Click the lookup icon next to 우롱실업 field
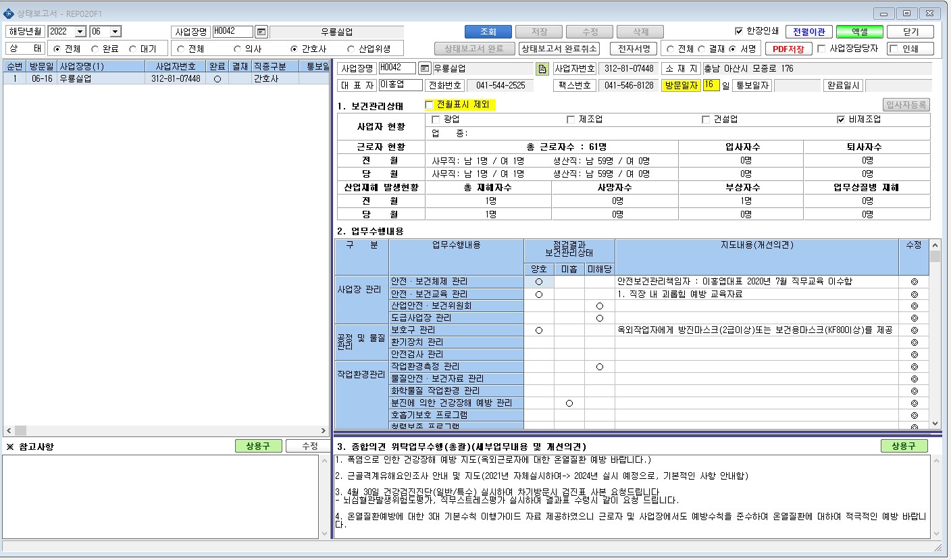This screenshot has width=951, height=560. tap(424, 68)
